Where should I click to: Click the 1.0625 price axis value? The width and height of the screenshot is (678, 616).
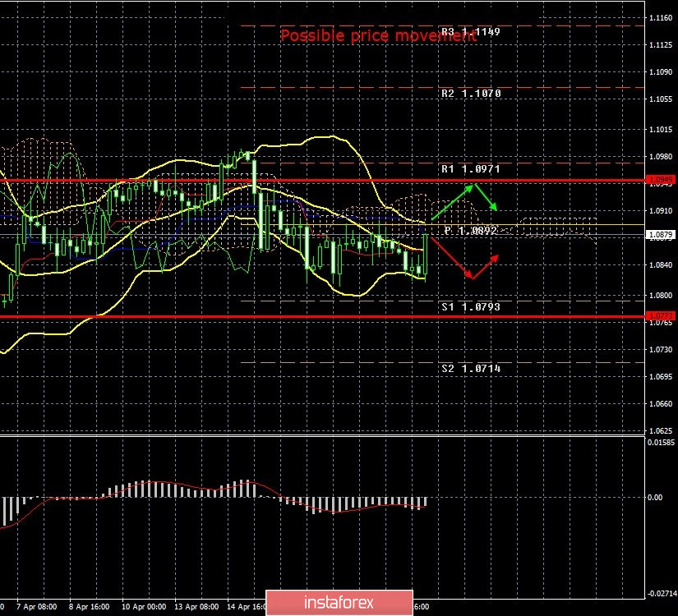click(661, 431)
